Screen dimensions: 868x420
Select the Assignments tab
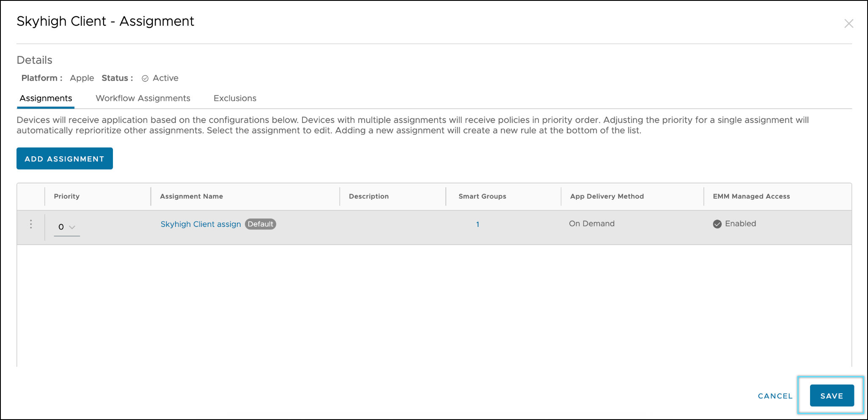[x=46, y=98]
